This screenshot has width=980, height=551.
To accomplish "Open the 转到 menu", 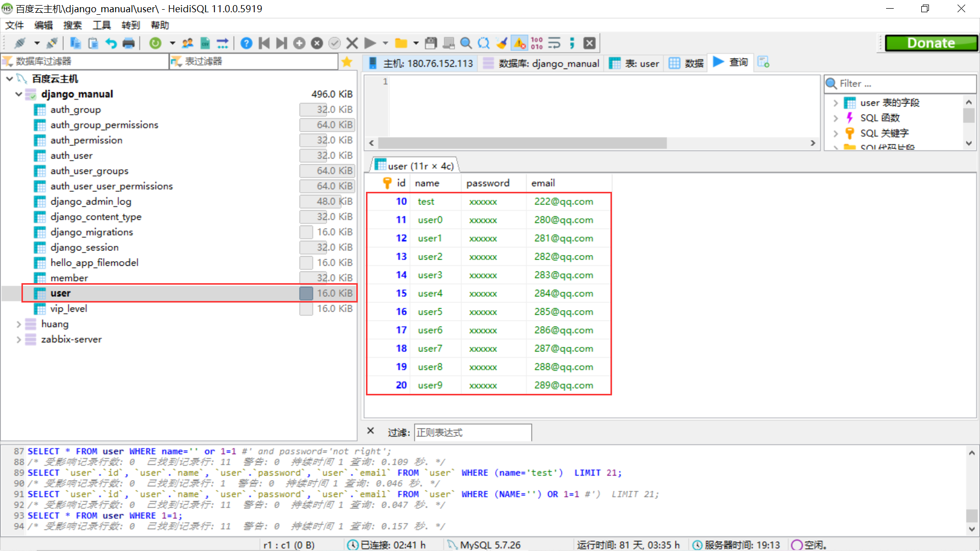I will [x=131, y=26].
